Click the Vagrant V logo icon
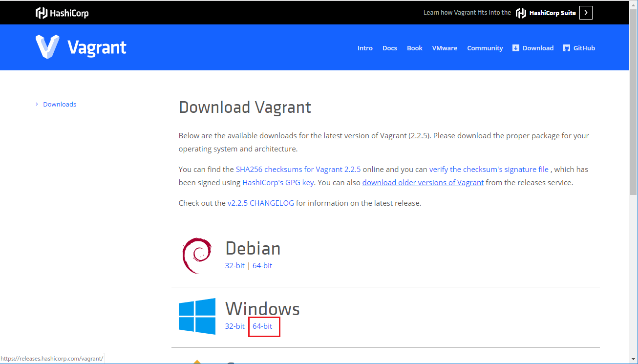 [47, 47]
